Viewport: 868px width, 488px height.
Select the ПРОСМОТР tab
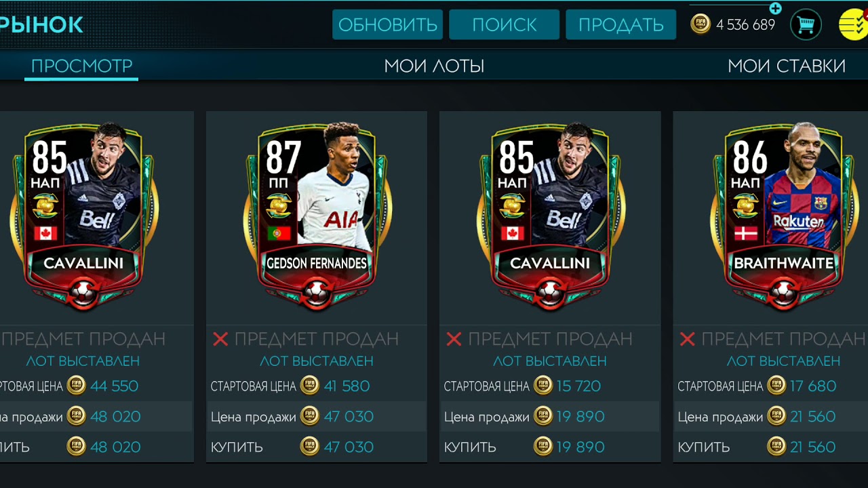[81, 66]
